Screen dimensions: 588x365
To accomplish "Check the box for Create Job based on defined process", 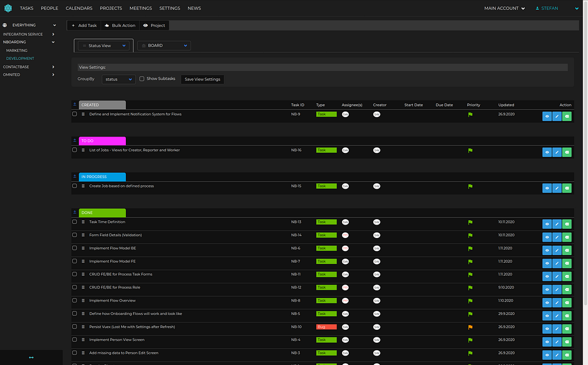I will click(75, 186).
